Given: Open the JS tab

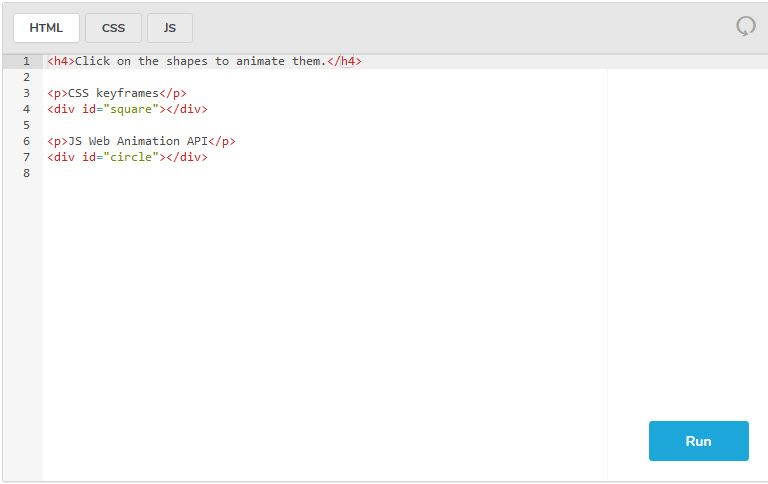Looking at the screenshot, I should (169, 28).
